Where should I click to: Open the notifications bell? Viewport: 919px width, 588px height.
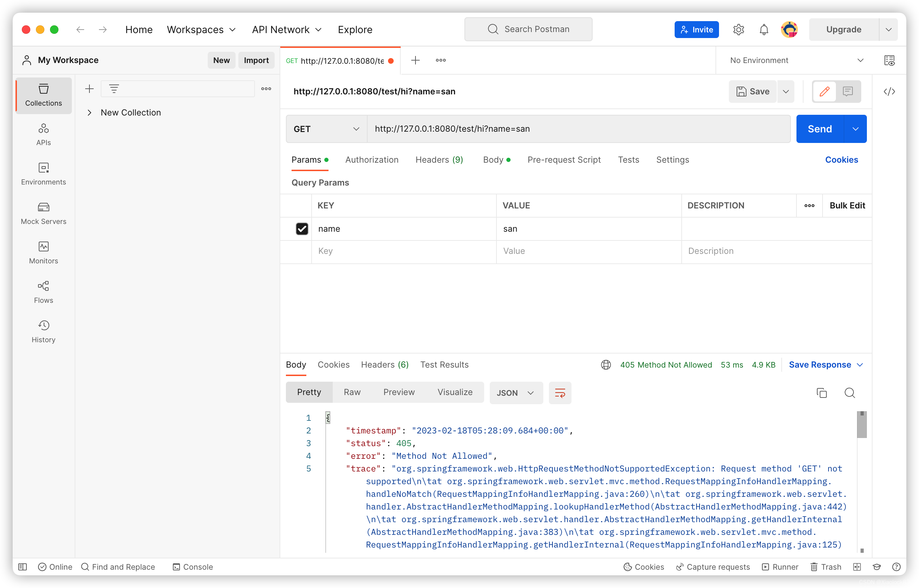764,30
